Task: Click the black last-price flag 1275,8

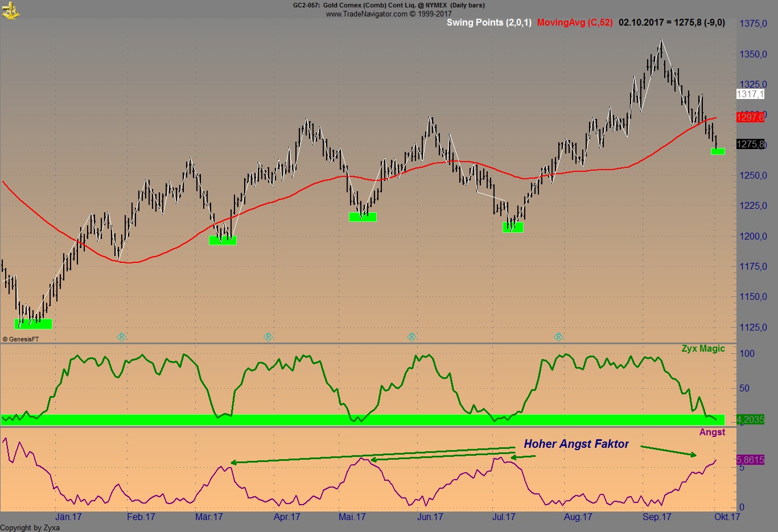Action: click(x=749, y=143)
